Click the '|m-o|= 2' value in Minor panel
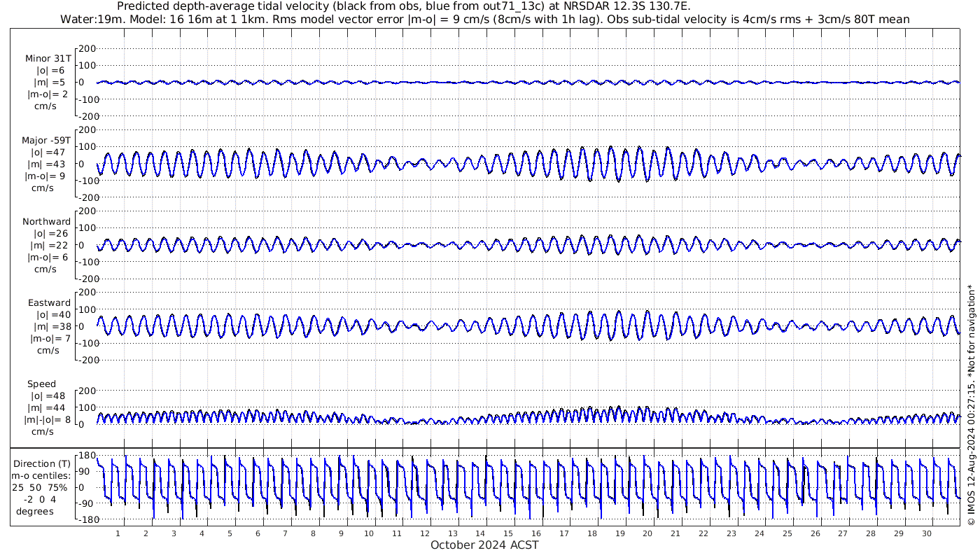 pos(48,94)
